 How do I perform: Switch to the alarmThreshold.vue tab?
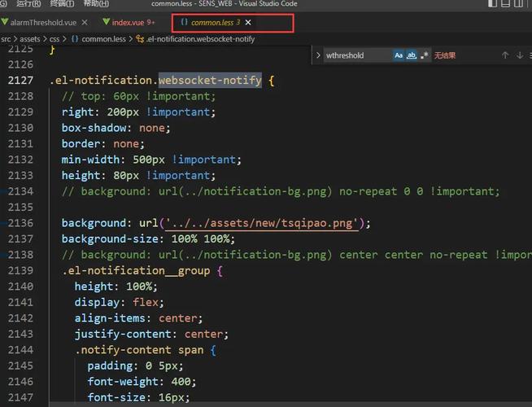(x=43, y=23)
